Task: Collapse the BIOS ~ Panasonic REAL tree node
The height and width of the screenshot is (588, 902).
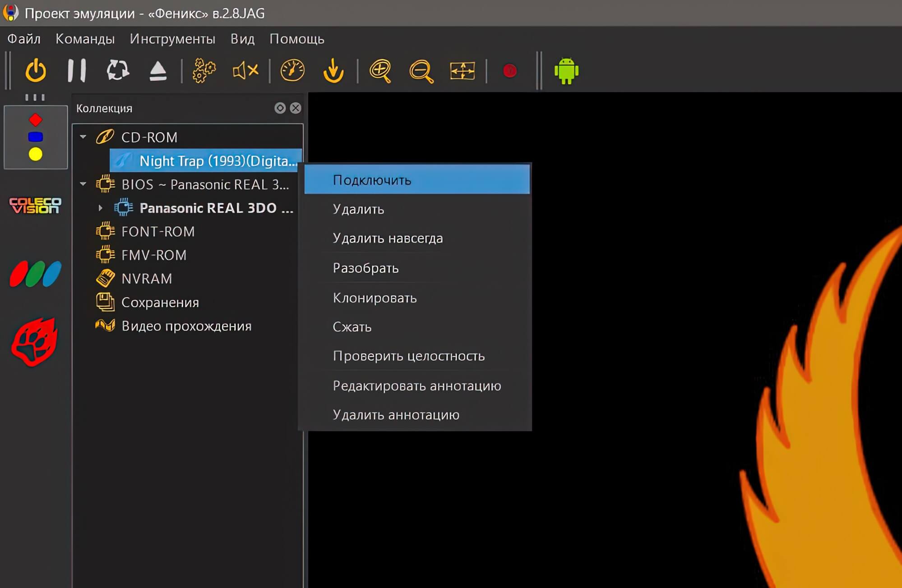Action: 83,184
